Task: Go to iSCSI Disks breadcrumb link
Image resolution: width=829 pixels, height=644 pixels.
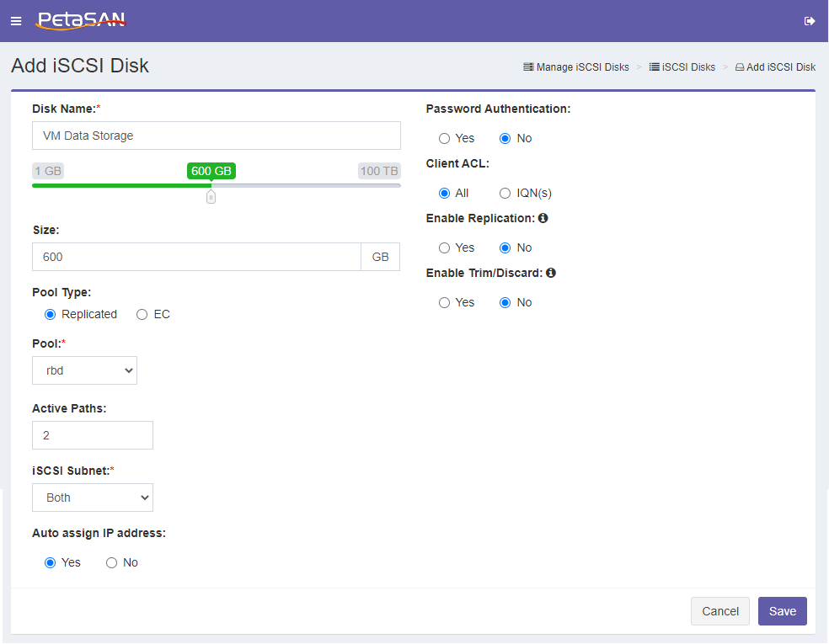Action: pos(687,67)
